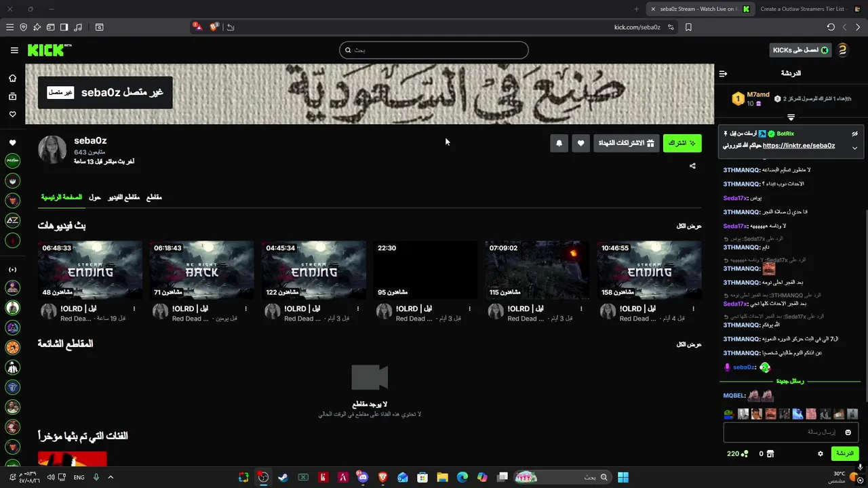
Task: Open chat settings gear
Action: pyautogui.click(x=820, y=453)
